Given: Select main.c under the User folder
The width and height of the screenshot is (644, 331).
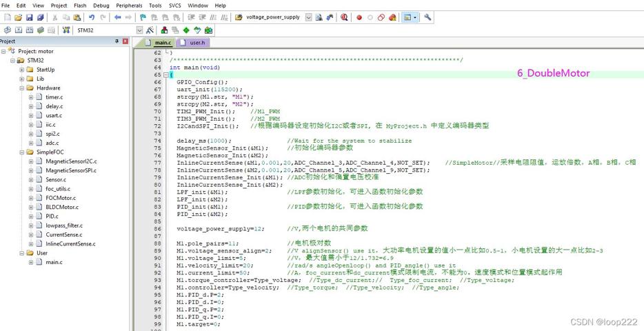Looking at the screenshot, I should tap(54, 262).
